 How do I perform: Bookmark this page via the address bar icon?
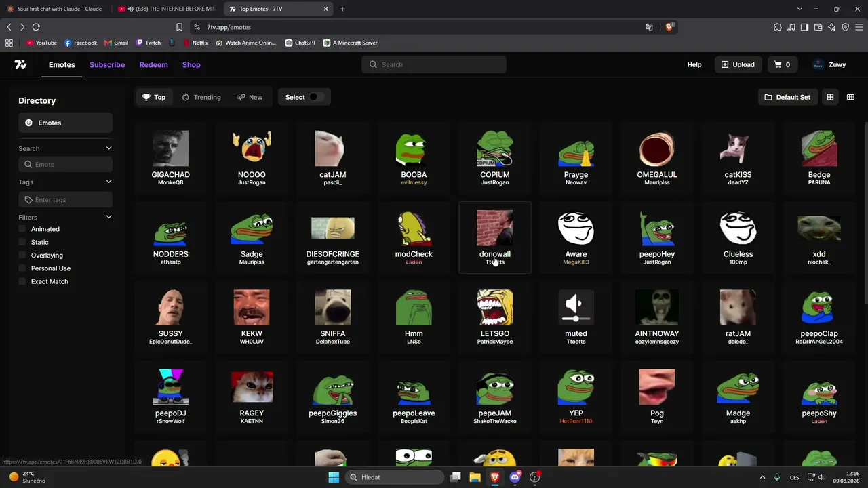[179, 27]
